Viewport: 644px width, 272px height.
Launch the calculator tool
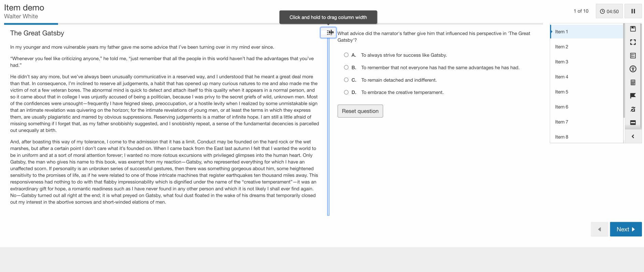pyautogui.click(x=633, y=82)
